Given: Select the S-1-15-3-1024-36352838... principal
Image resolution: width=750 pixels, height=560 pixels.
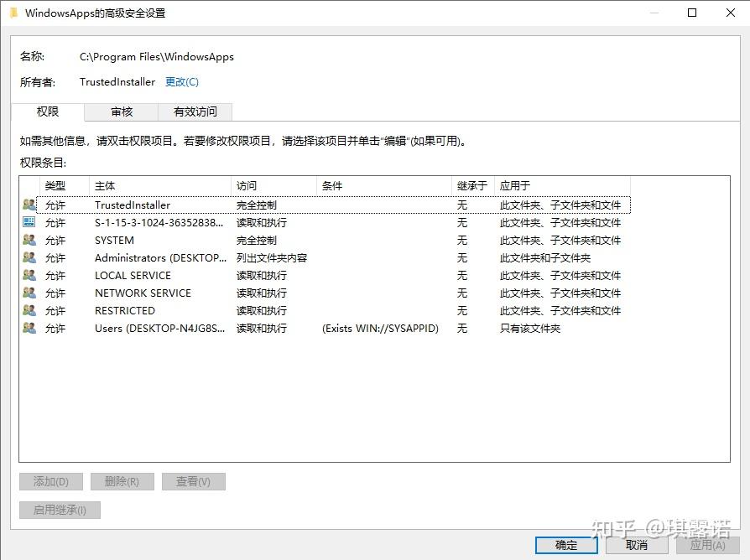Looking at the screenshot, I should click(159, 223).
